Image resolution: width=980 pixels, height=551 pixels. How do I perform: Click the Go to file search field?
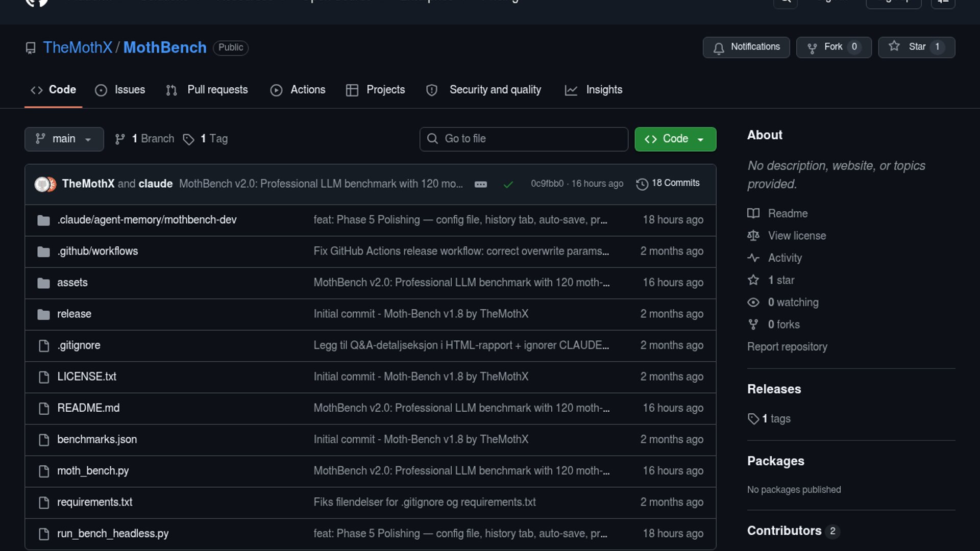pyautogui.click(x=524, y=139)
